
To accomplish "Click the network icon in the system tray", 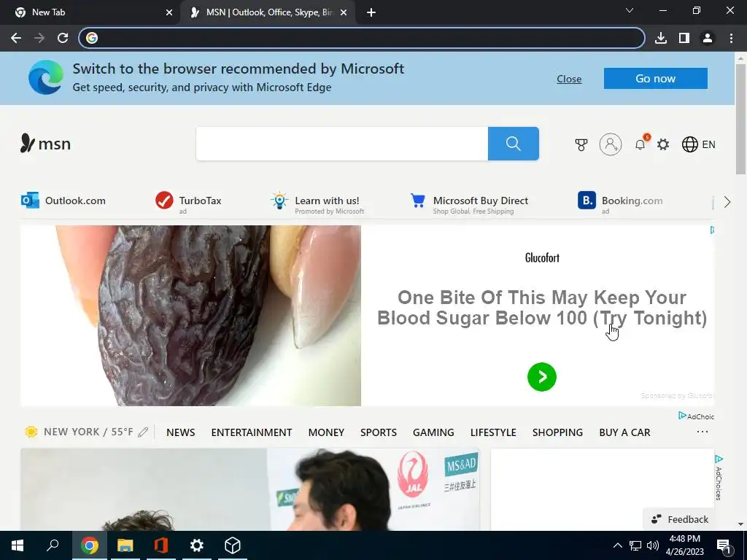I will point(635,545).
